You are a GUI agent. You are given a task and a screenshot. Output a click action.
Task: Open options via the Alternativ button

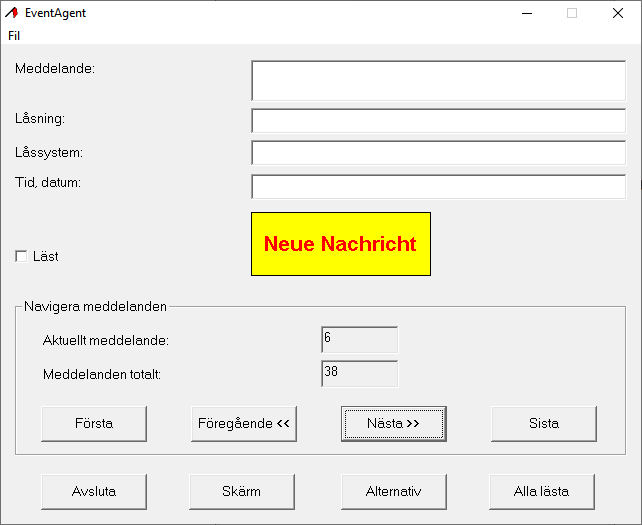coord(393,491)
